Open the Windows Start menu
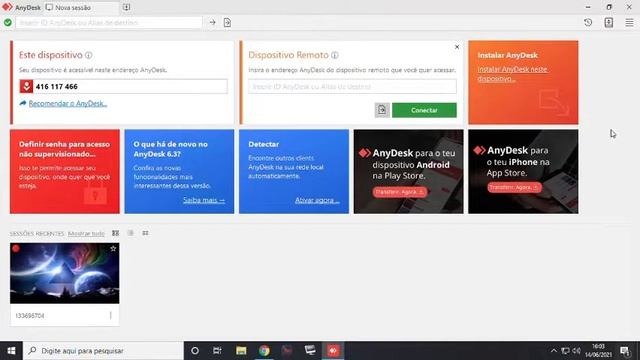This screenshot has height=360, width=640. tap(11, 351)
